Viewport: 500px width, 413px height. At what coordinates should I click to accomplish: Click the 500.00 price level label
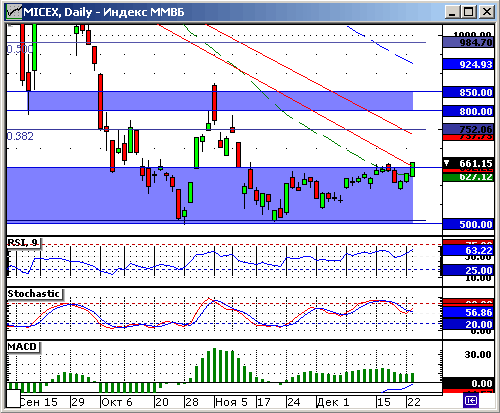click(468, 224)
